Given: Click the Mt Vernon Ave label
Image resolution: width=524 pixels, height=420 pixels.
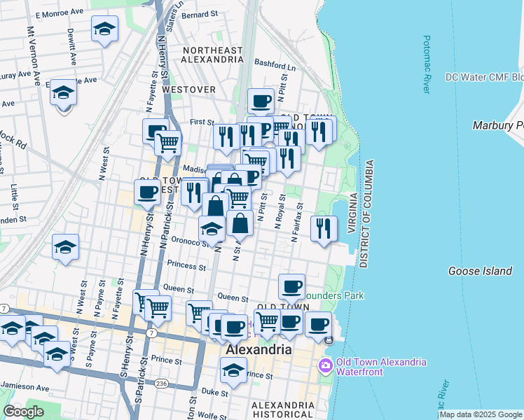Looking at the screenshot, I should click(x=33, y=56).
